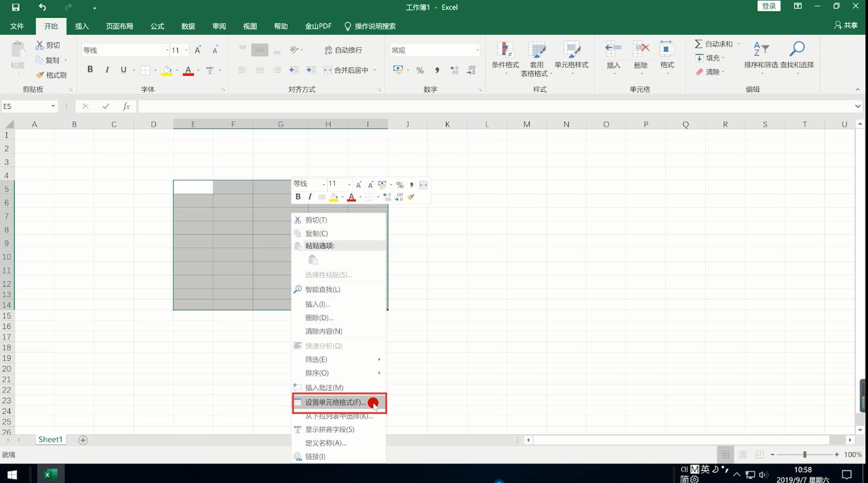Viewport: 868px width, 483px height.
Task: Open the 文件 tab
Action: (x=17, y=26)
